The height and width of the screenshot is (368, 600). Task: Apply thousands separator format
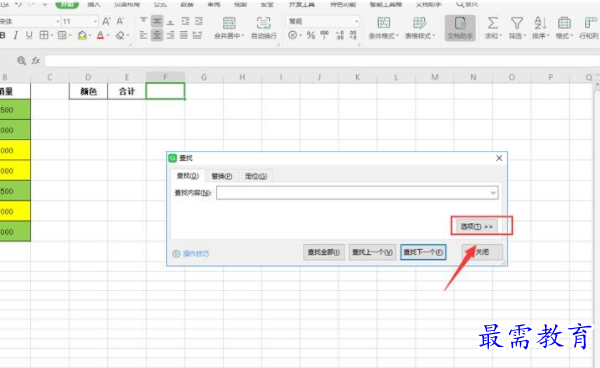click(324, 36)
